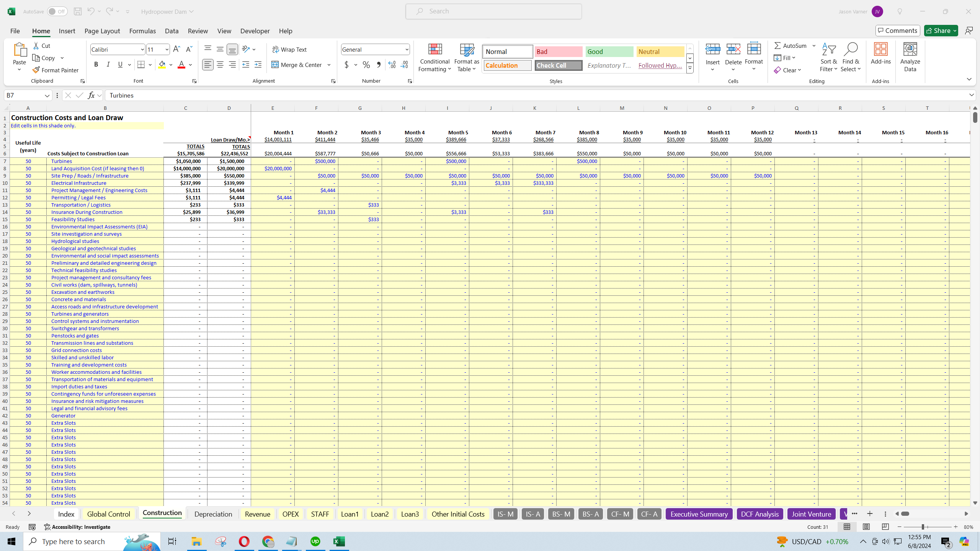
Task: Toggle bottom vertical alignment
Action: click(x=232, y=49)
